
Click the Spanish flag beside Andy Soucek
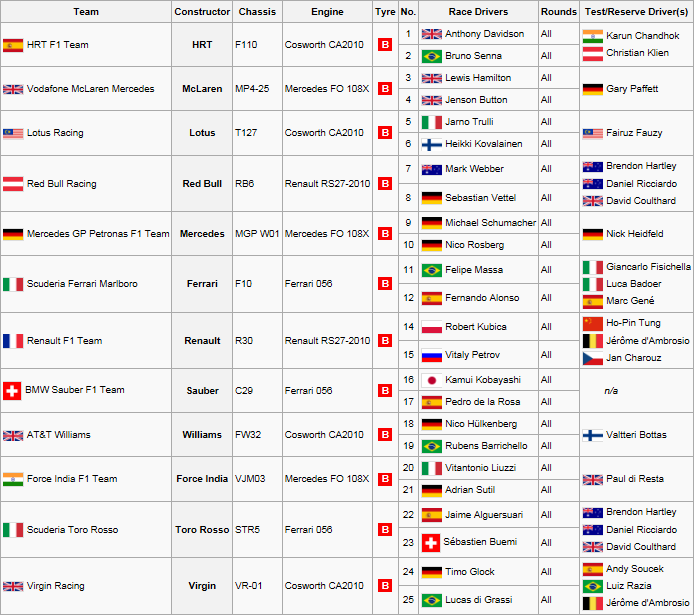pyautogui.click(x=593, y=569)
